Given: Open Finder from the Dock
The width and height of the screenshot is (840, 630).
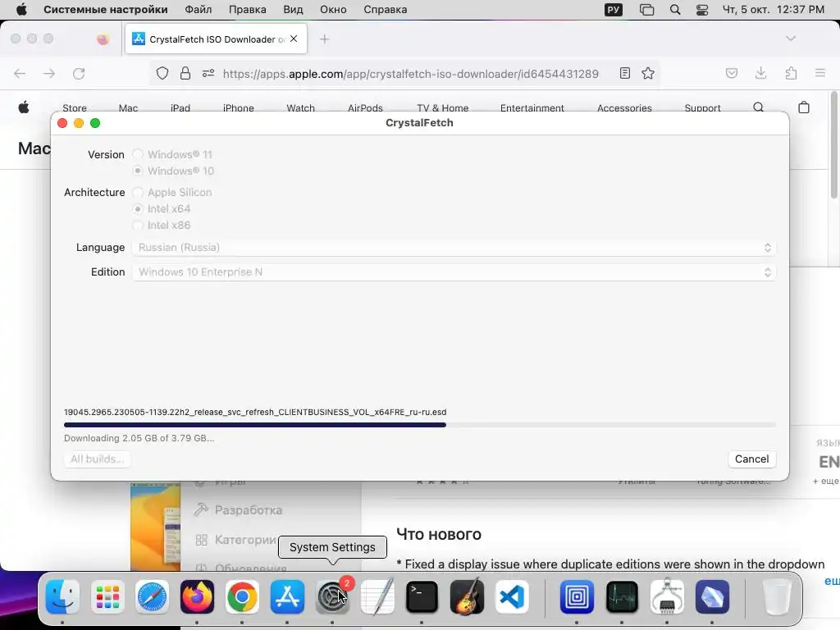Looking at the screenshot, I should [x=62, y=596].
